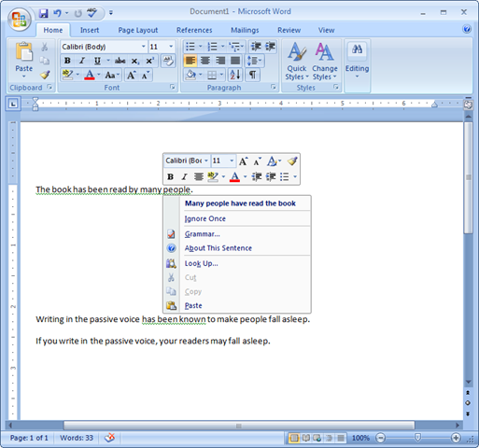This screenshot has width=479, height=448.
Task: Click the 100% zoom level button
Action: coord(360,438)
